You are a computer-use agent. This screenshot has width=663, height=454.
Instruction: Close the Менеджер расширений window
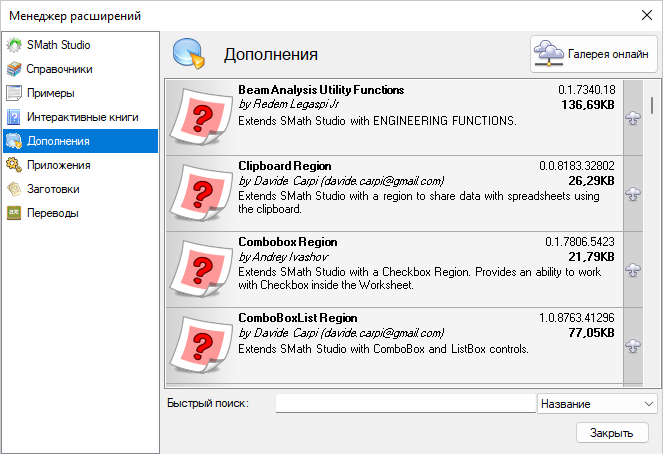[x=647, y=15]
